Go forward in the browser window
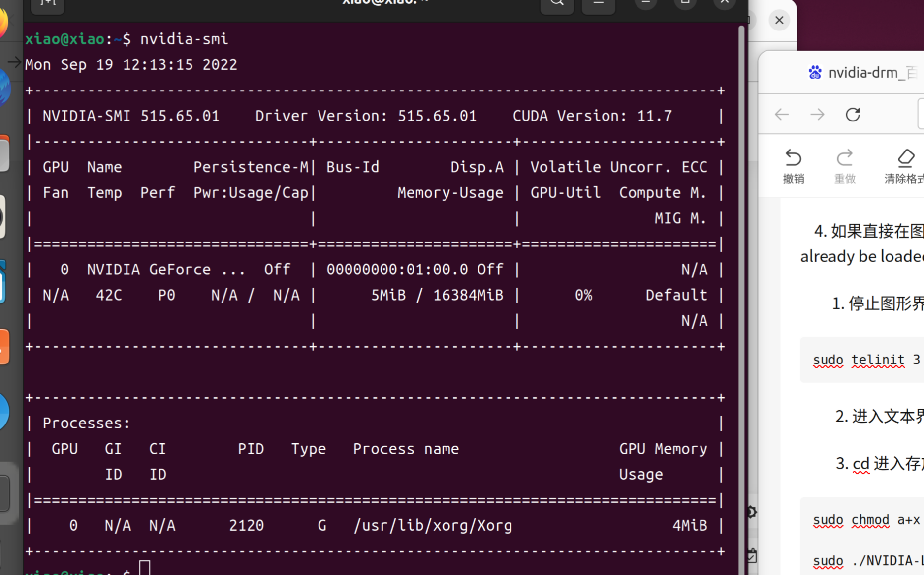This screenshot has height=575, width=924. point(817,115)
